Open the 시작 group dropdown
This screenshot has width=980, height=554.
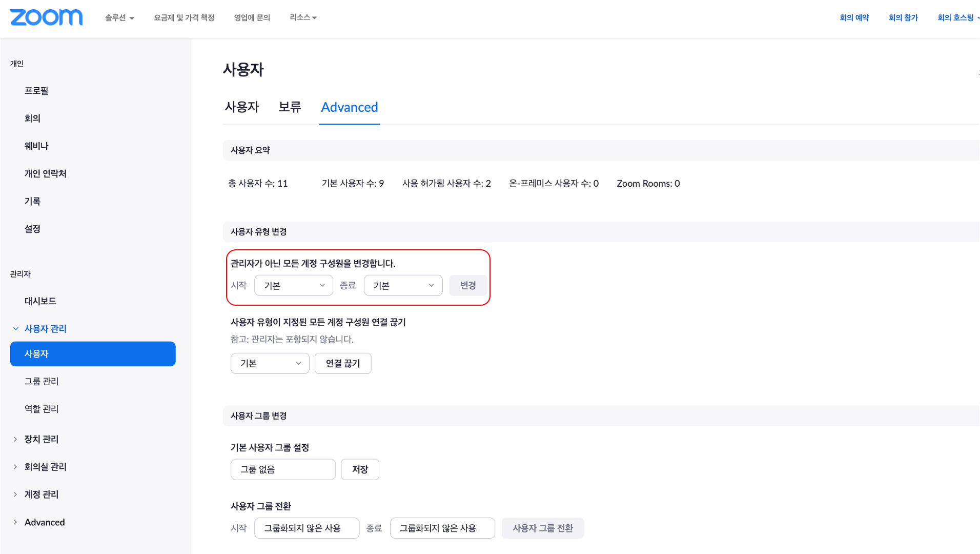[307, 528]
